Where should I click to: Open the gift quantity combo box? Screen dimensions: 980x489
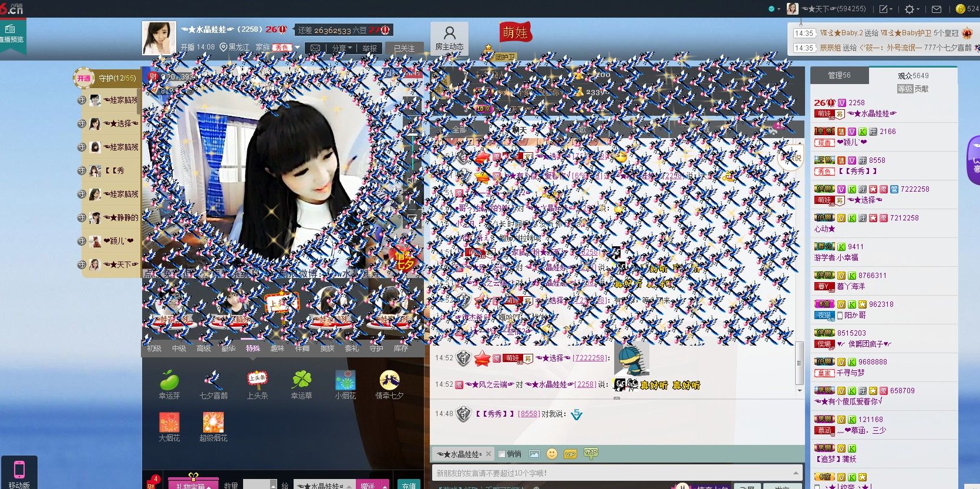pyautogui.click(x=260, y=485)
